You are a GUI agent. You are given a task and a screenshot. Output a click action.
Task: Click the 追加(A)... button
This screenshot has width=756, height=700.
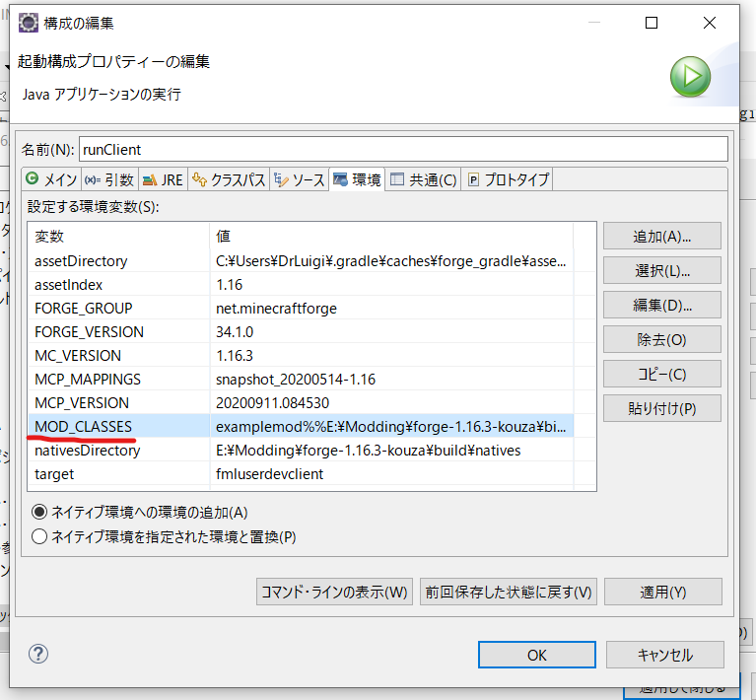pos(662,237)
